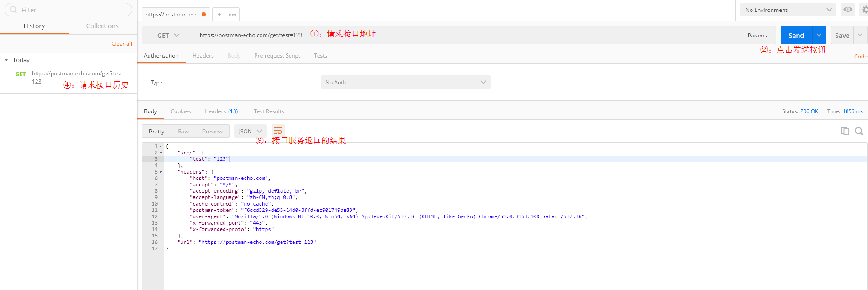Collapse the "args" fold arrow on line 2
Image resolution: width=868 pixels, height=290 pixels.
(160, 153)
